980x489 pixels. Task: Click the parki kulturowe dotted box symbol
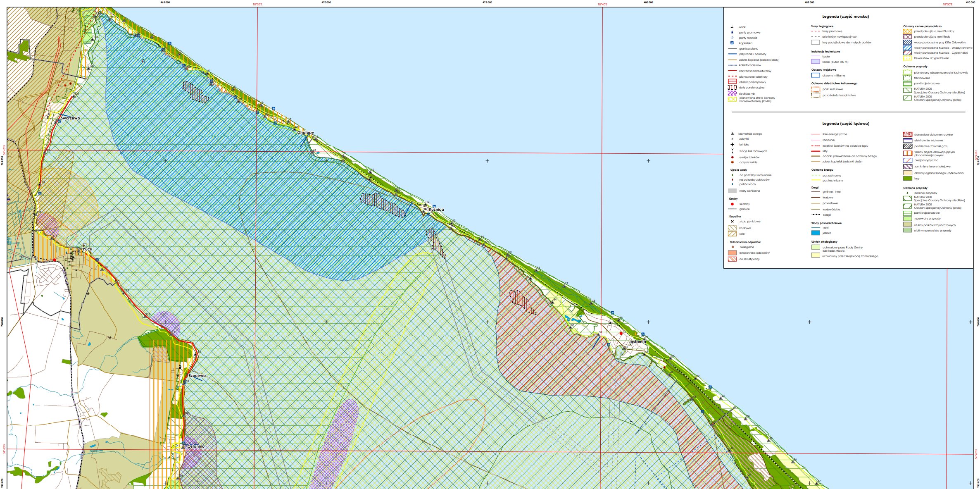coord(816,89)
